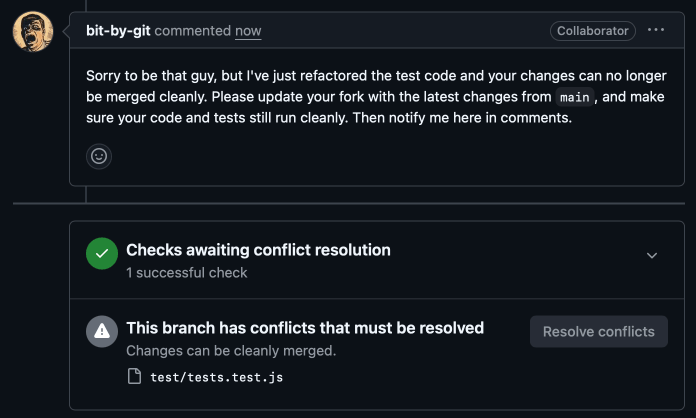Click the timeline connector below the comment
This screenshot has width=696, height=418.
tap(86, 194)
